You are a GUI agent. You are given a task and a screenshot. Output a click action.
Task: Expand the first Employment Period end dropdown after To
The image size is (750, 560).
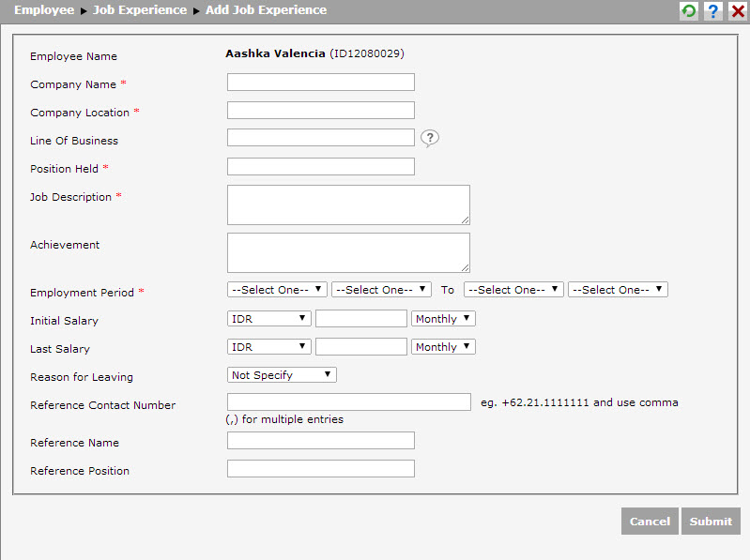[513, 290]
